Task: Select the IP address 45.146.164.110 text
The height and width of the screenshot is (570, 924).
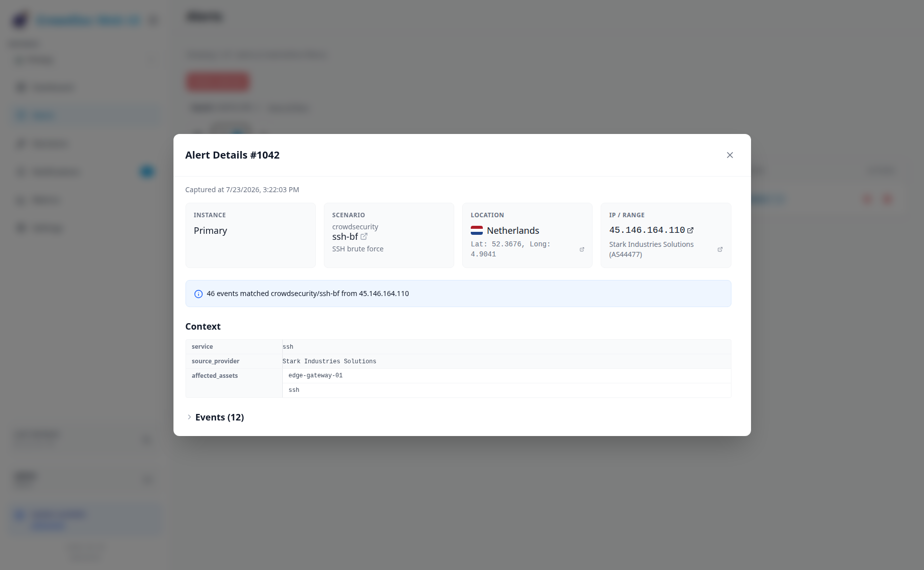Action: 647,230
